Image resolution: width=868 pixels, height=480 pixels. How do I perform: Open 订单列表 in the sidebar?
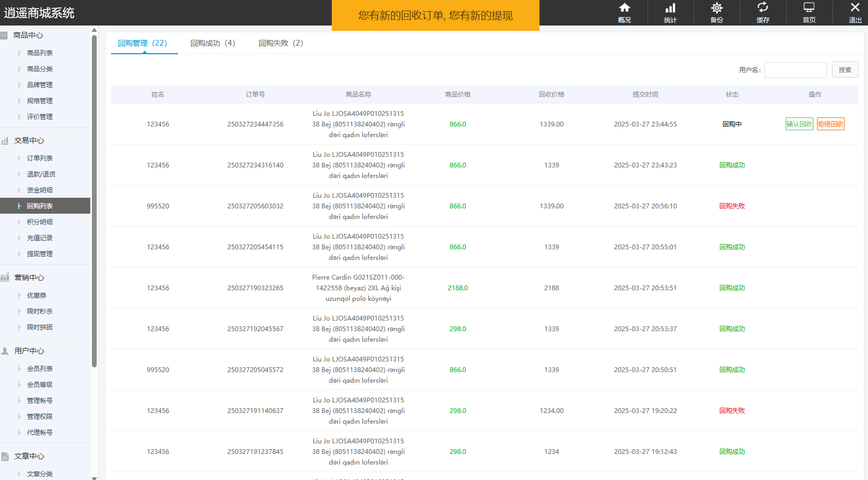point(40,158)
